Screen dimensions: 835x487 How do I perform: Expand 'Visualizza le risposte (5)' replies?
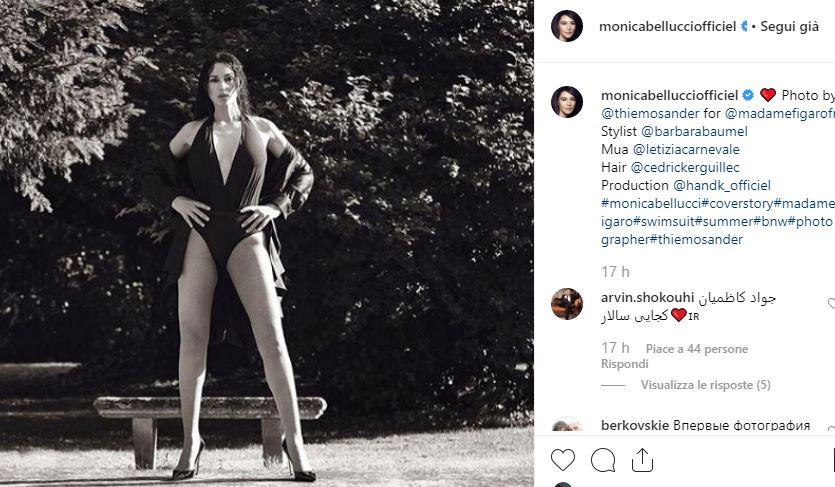pyautogui.click(x=706, y=385)
